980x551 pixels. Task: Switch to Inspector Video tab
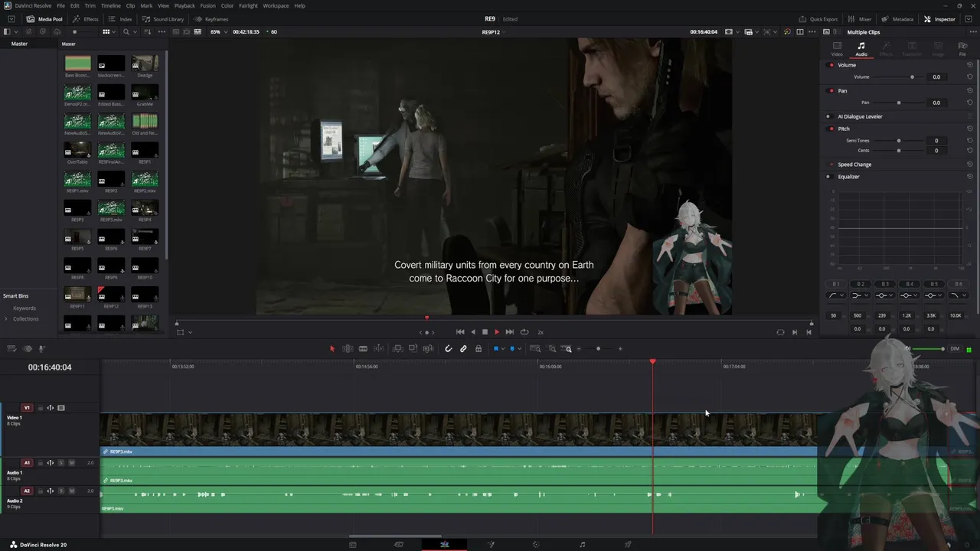coord(837,49)
